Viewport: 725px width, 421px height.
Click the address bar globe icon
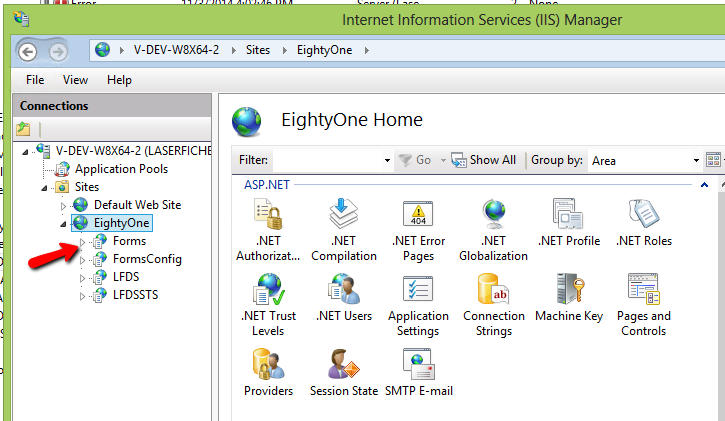pyautogui.click(x=102, y=49)
